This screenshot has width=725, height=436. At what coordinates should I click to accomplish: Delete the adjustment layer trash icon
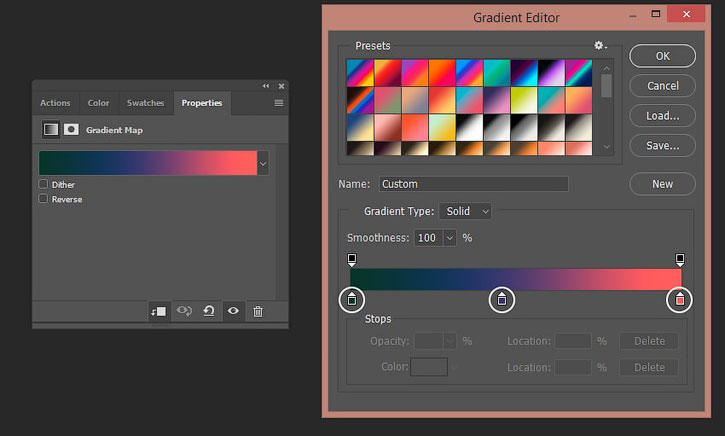pos(258,311)
